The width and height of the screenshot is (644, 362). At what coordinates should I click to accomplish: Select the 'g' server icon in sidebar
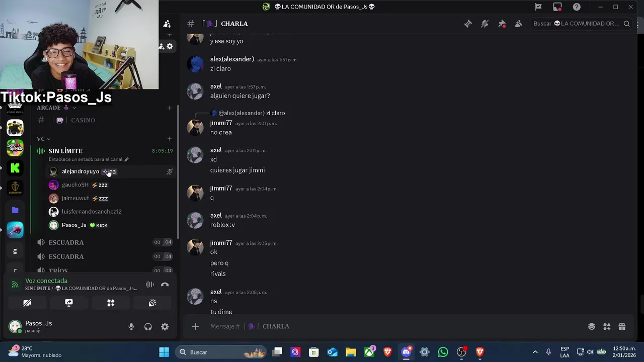15,251
